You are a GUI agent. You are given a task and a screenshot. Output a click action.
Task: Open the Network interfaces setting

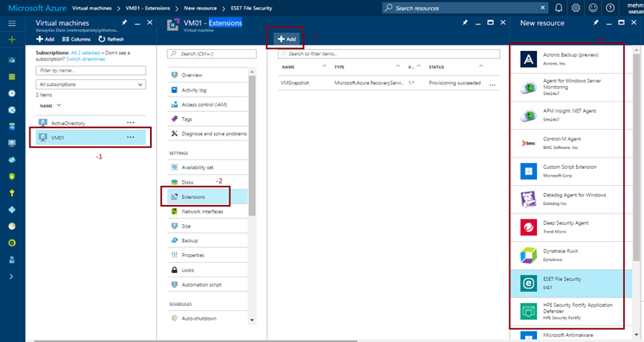(x=208, y=211)
